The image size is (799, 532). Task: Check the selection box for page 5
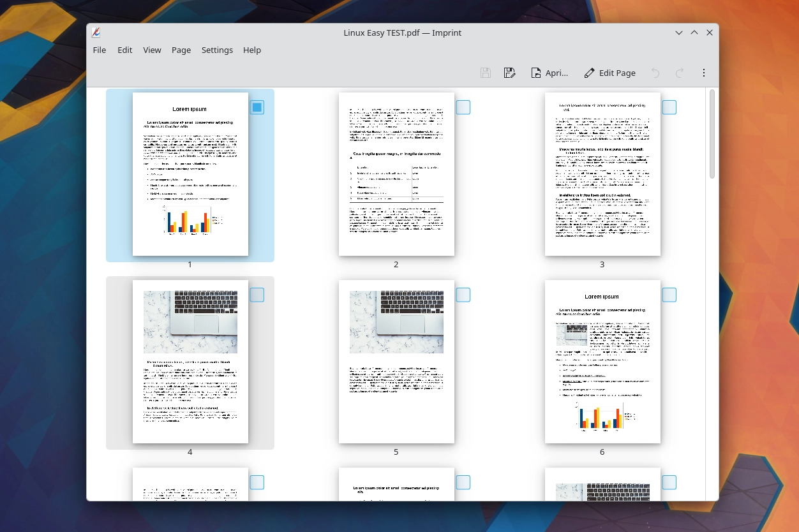463,295
